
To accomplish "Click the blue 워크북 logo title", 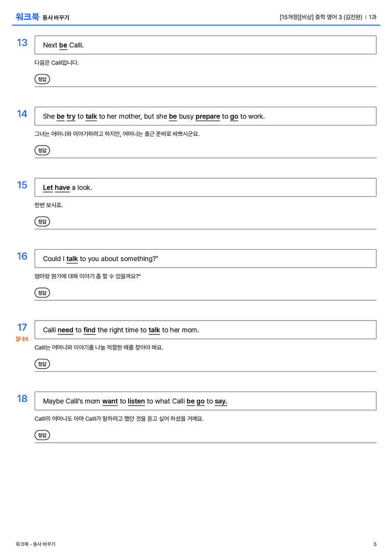I will [x=27, y=17].
